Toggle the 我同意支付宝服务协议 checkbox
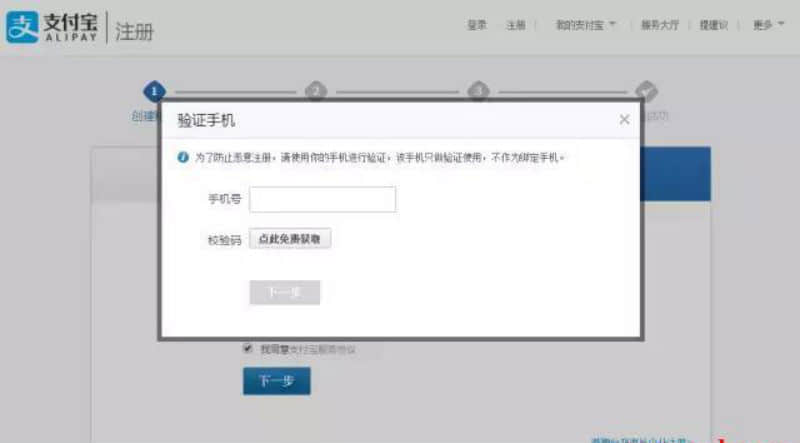The width and height of the screenshot is (800, 443). point(248,349)
